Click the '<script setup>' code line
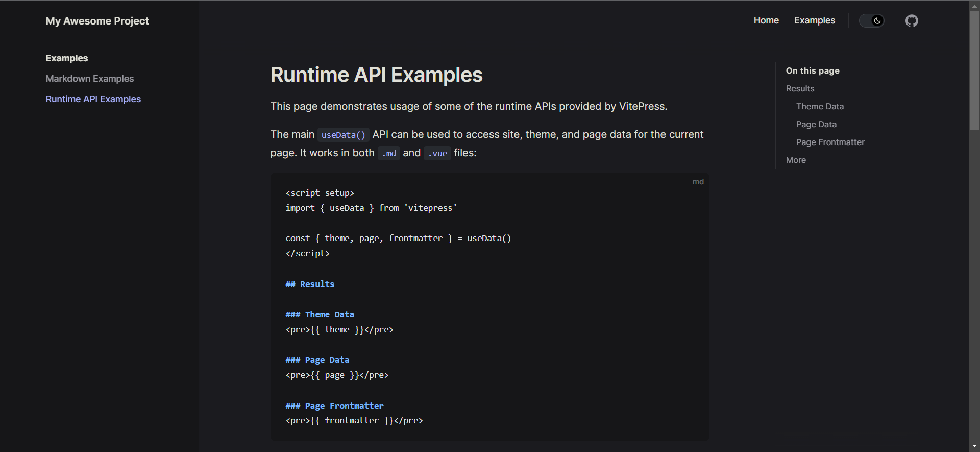This screenshot has height=452, width=980. pyautogui.click(x=320, y=193)
